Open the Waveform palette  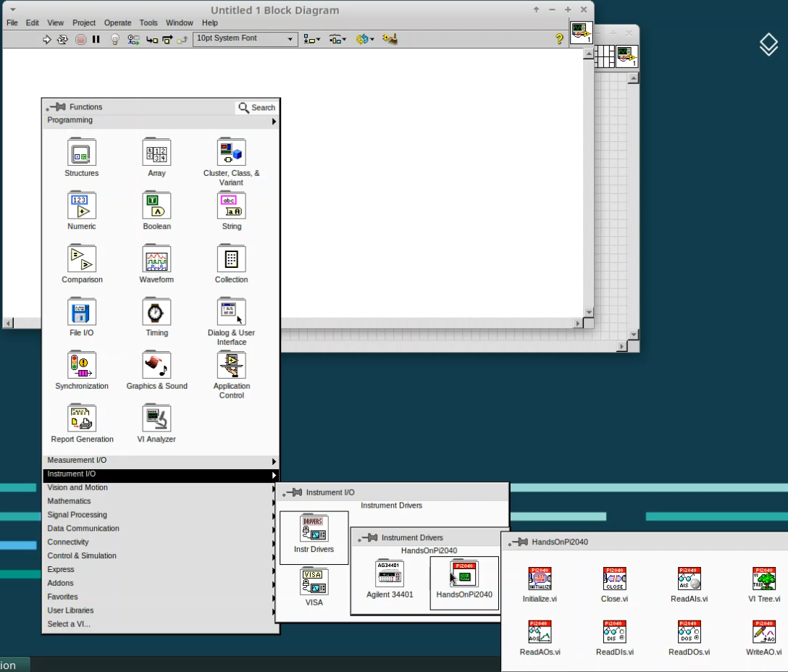tap(156, 259)
